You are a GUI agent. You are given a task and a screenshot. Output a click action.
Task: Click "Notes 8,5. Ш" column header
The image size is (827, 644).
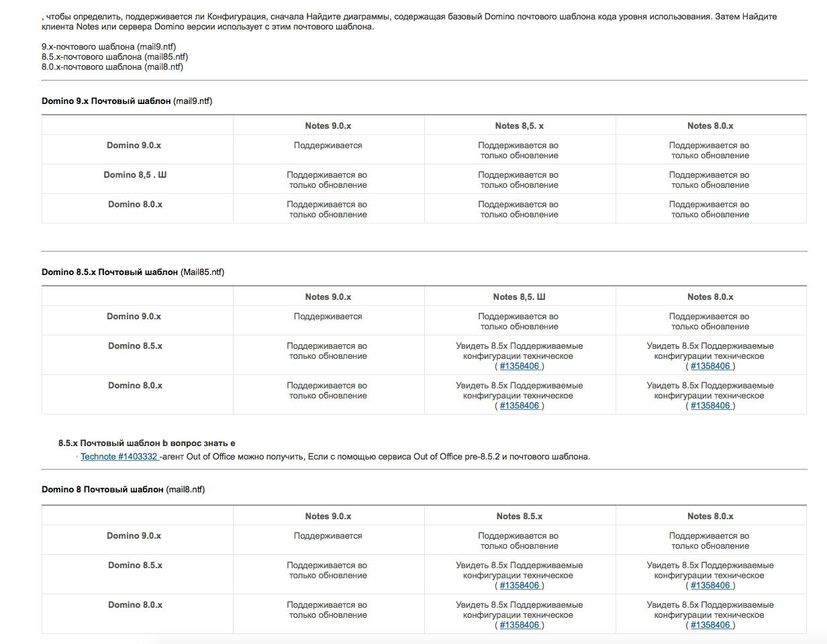pyautogui.click(x=520, y=297)
